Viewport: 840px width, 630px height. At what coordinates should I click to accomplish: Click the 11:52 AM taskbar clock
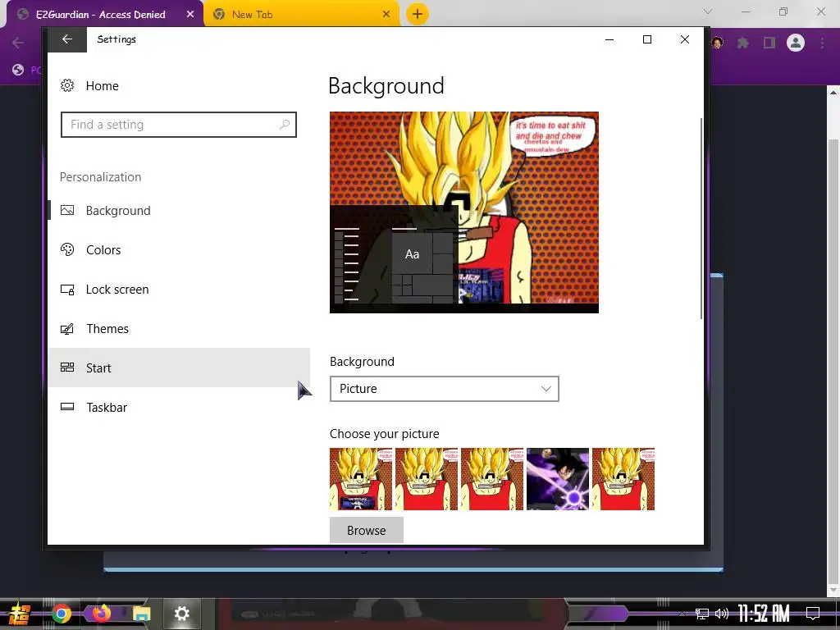764,614
